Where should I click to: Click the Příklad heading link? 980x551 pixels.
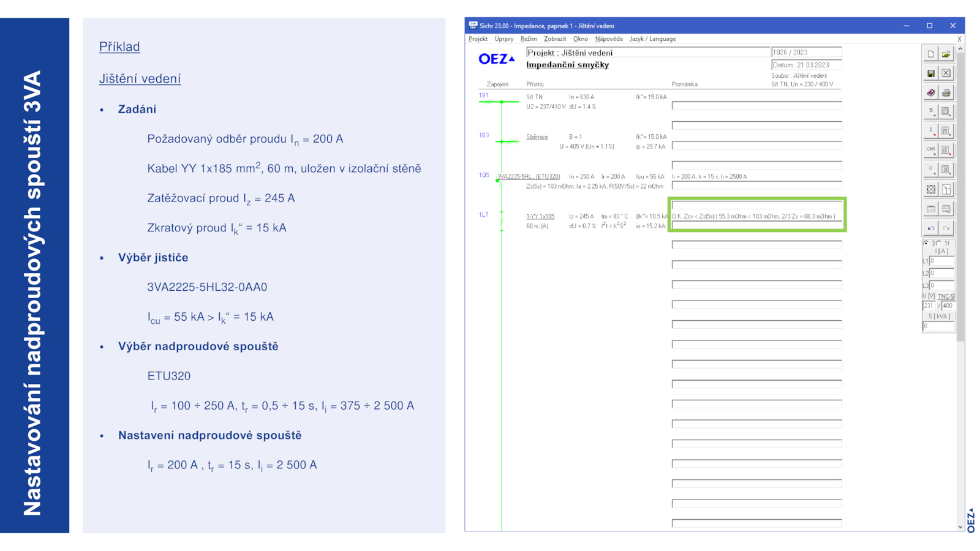click(119, 47)
